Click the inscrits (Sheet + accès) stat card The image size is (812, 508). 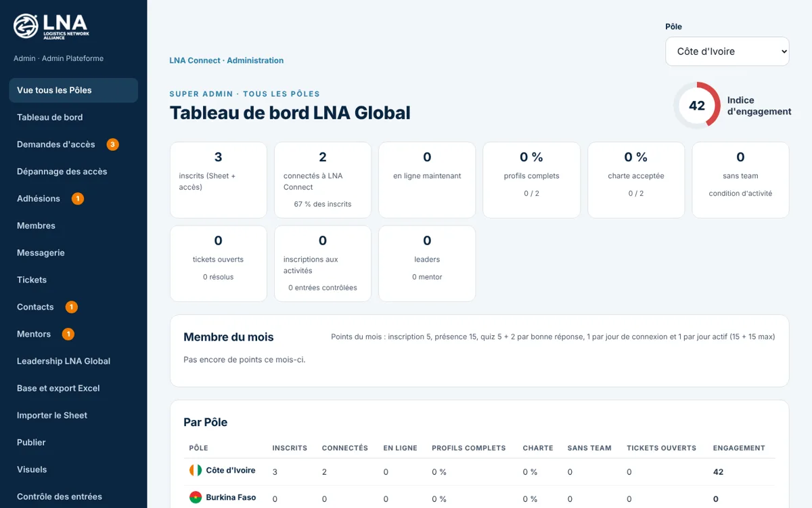coord(219,180)
